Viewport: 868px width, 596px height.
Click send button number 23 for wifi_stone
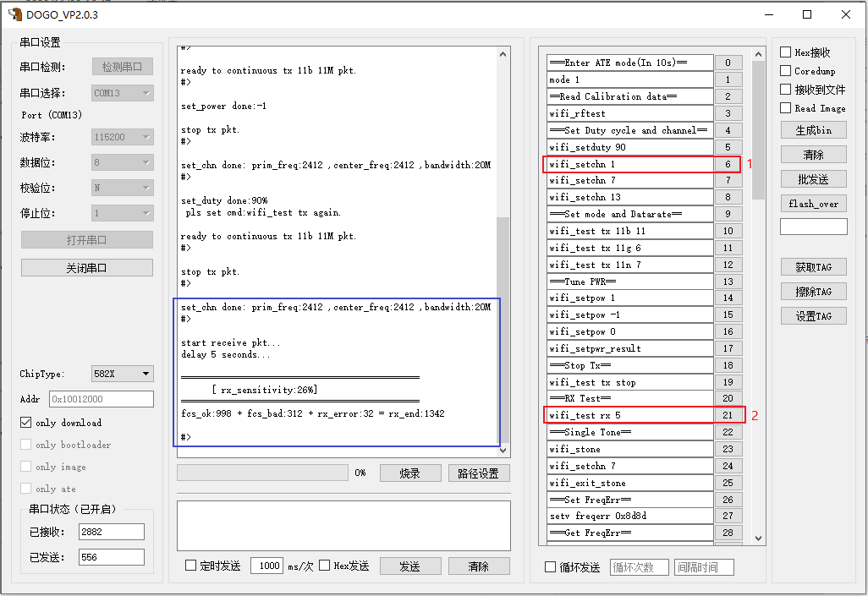(x=728, y=449)
